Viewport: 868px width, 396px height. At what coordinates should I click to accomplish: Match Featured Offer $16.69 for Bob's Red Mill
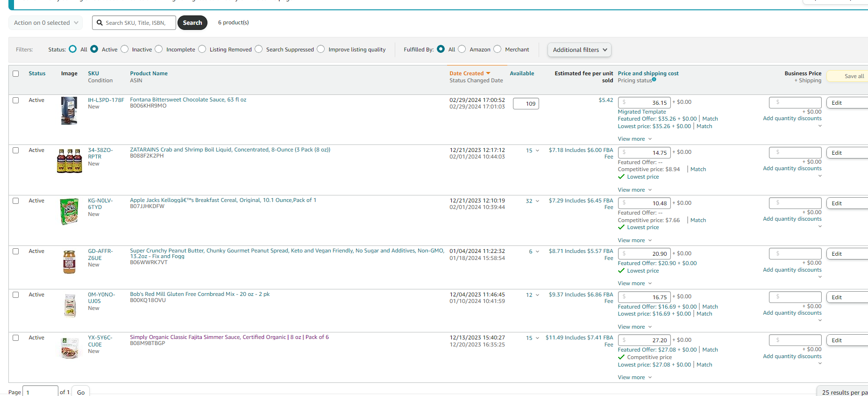click(x=710, y=307)
